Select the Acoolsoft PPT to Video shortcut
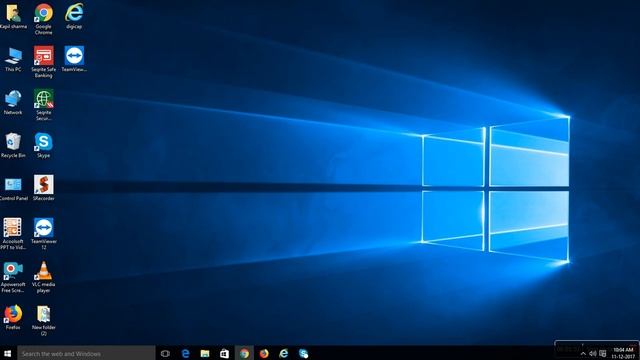Viewport: 640px width, 360px height. pos(13,234)
